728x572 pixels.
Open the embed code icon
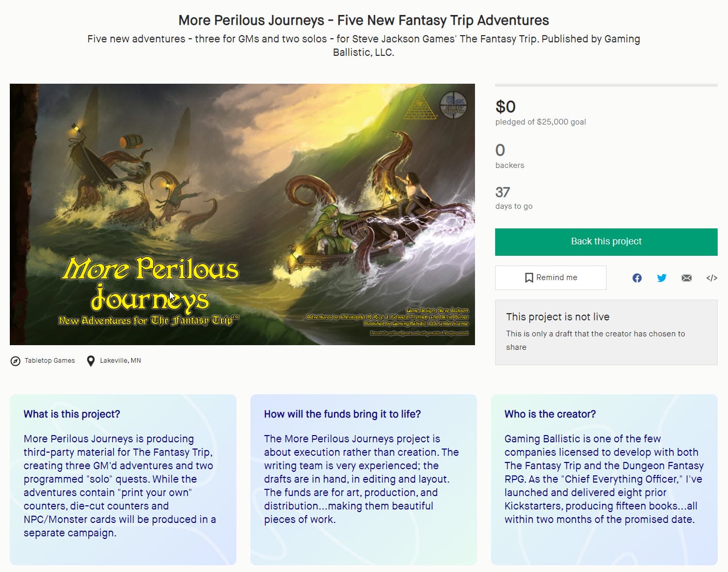711,278
